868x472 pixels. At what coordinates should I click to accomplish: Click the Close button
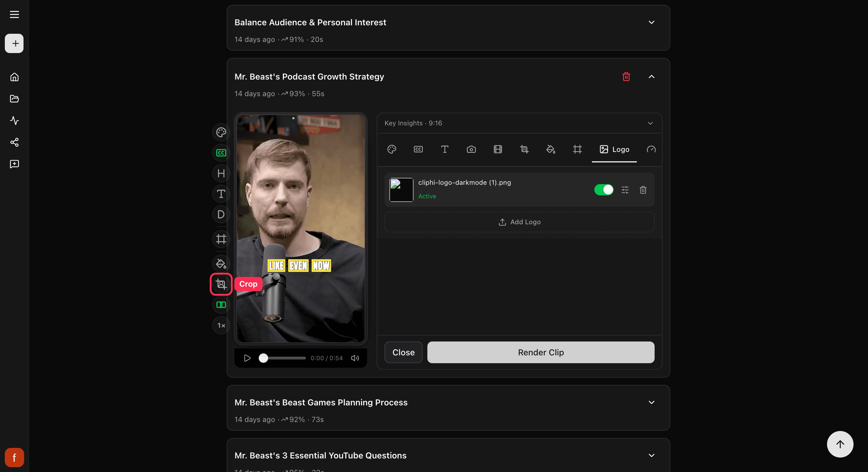tap(403, 352)
